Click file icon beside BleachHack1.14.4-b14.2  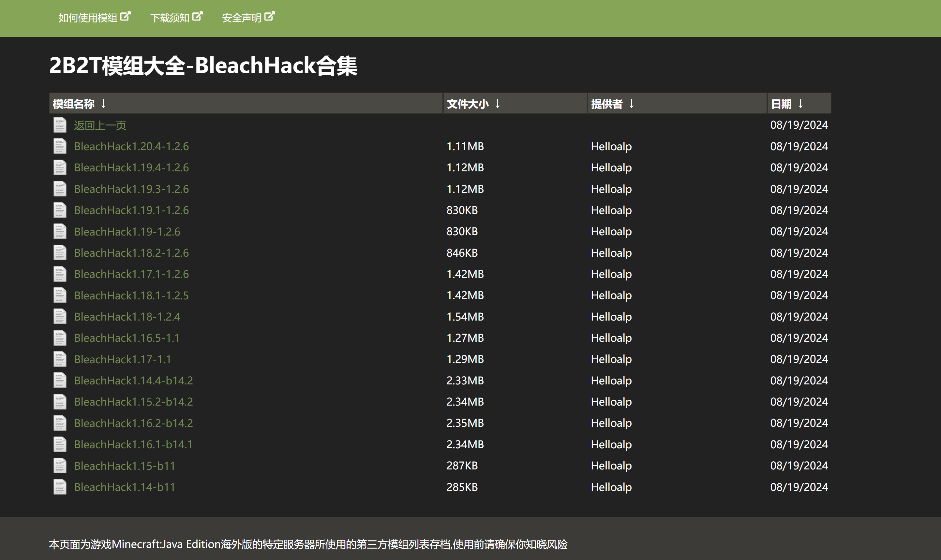click(x=60, y=381)
